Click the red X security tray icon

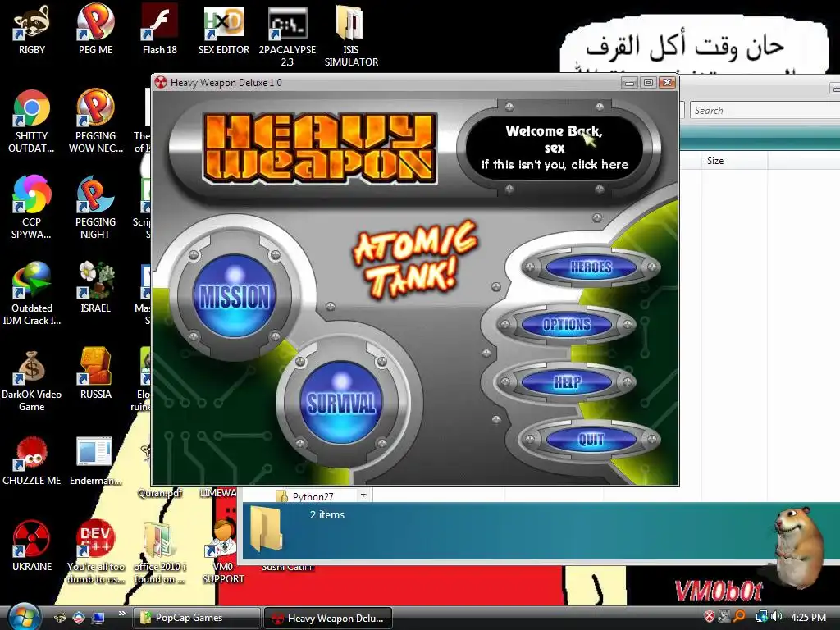710,617
